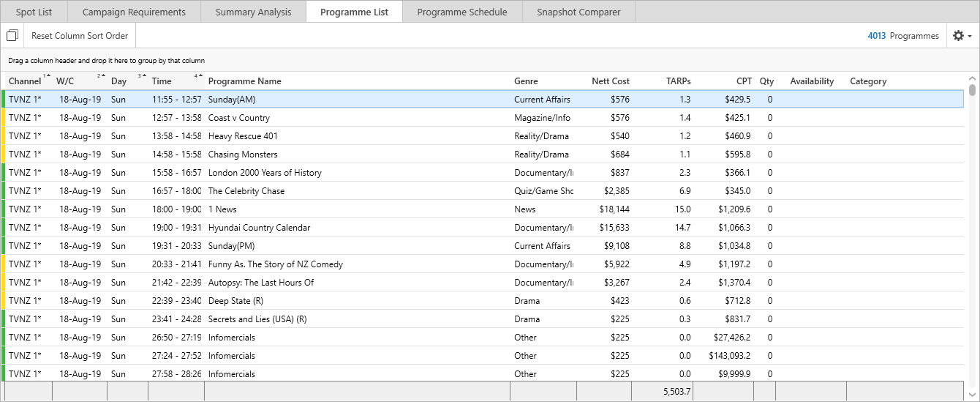
Task: Click the Magazine/Info genre cell
Action: click(542, 118)
